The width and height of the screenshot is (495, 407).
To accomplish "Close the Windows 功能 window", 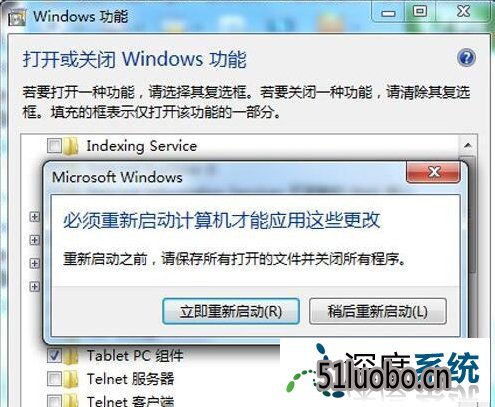I will tap(463, 12).
